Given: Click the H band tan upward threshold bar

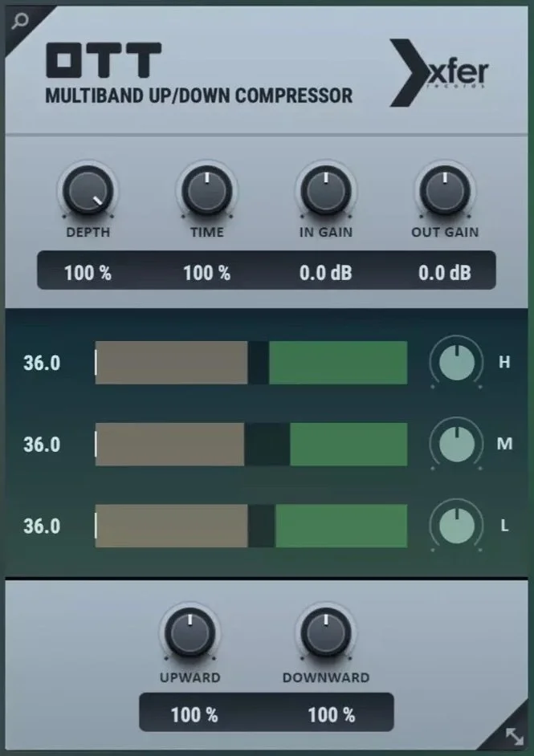Looking at the screenshot, I should point(171,363).
